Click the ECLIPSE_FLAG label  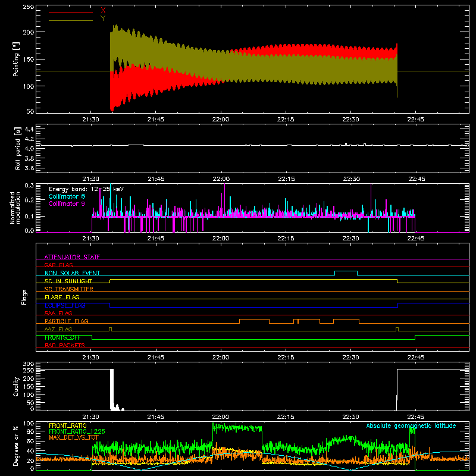tap(65, 305)
